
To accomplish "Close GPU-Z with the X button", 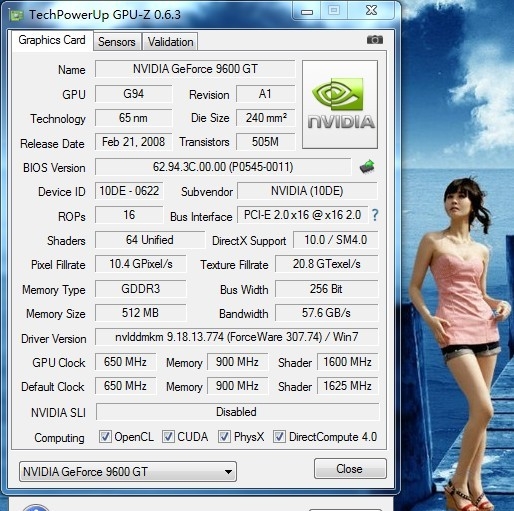I will pos(371,11).
